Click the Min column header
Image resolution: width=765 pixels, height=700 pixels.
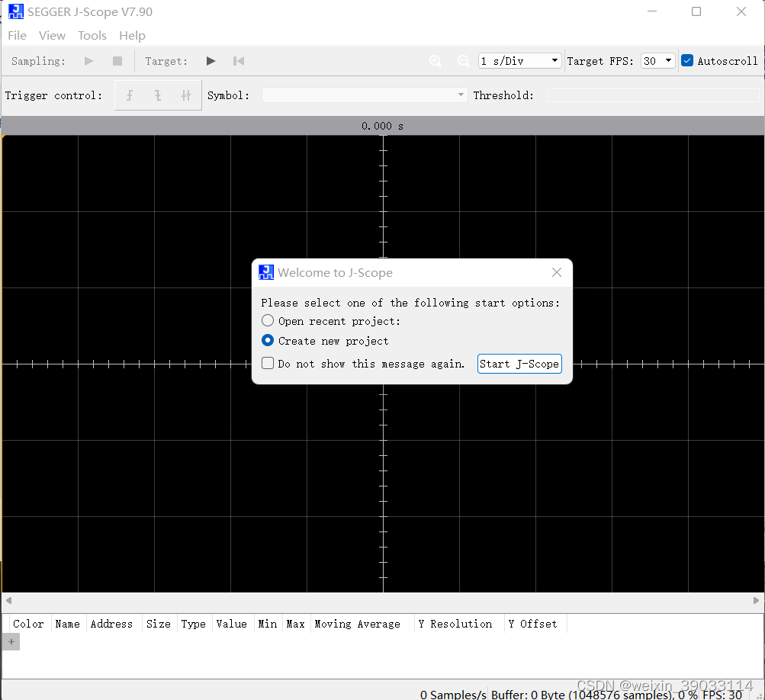click(x=268, y=624)
